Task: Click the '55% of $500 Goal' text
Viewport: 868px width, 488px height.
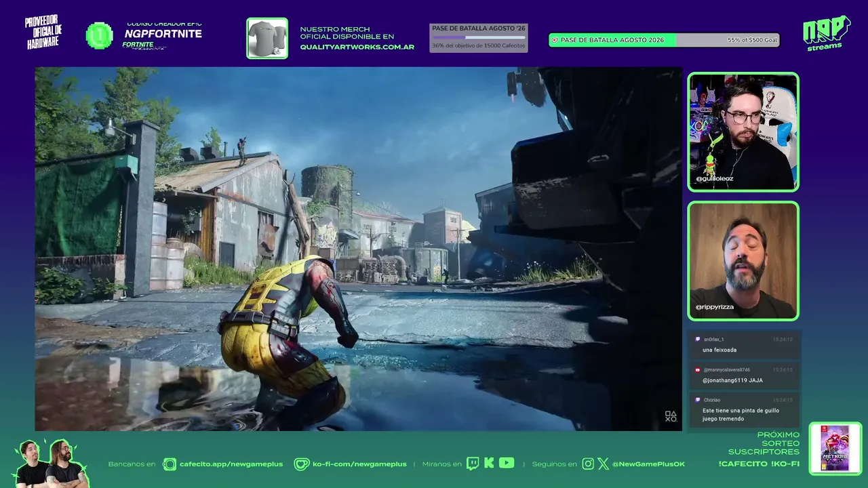Action: pos(752,40)
